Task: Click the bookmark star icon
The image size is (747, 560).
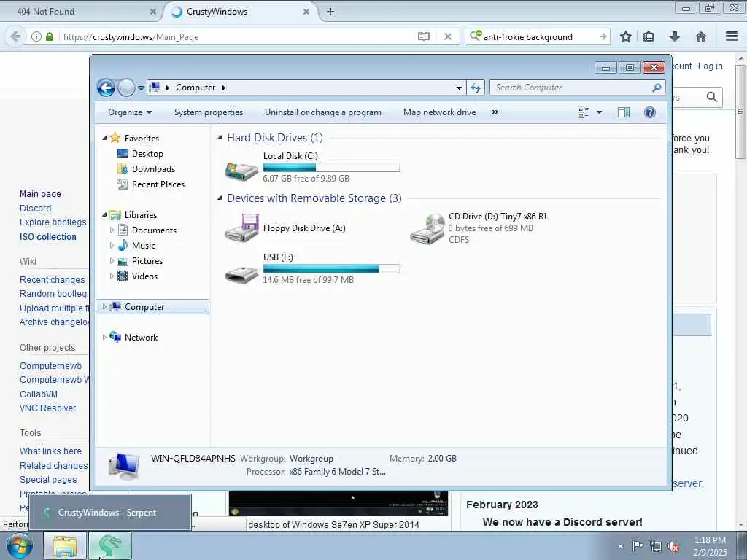Action: point(626,36)
